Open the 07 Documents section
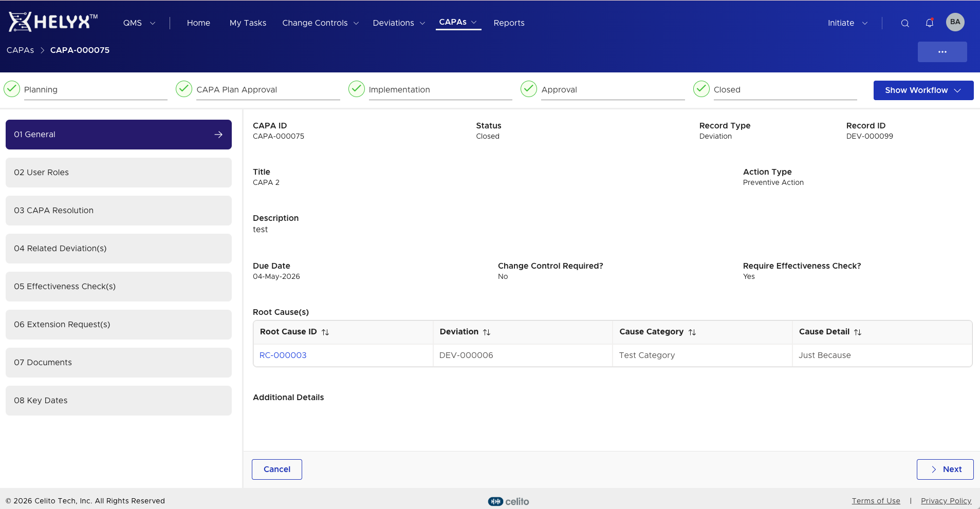The height and width of the screenshot is (509, 980). pos(119,363)
